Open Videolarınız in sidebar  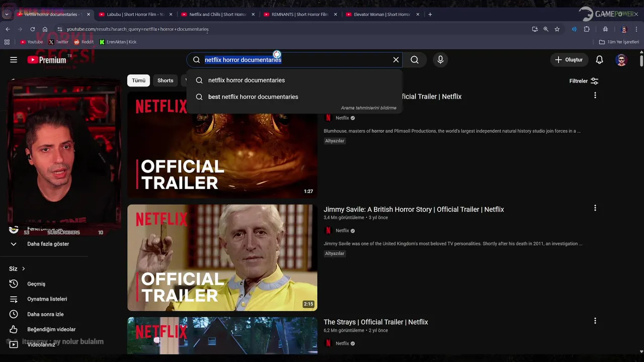point(41,344)
